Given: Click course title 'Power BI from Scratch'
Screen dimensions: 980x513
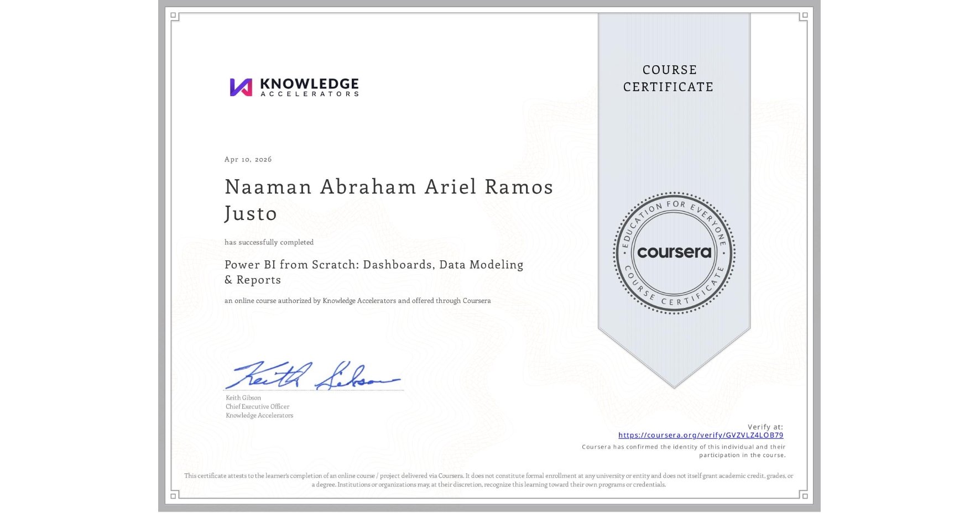Looking at the screenshot, I should pyautogui.click(x=291, y=265).
